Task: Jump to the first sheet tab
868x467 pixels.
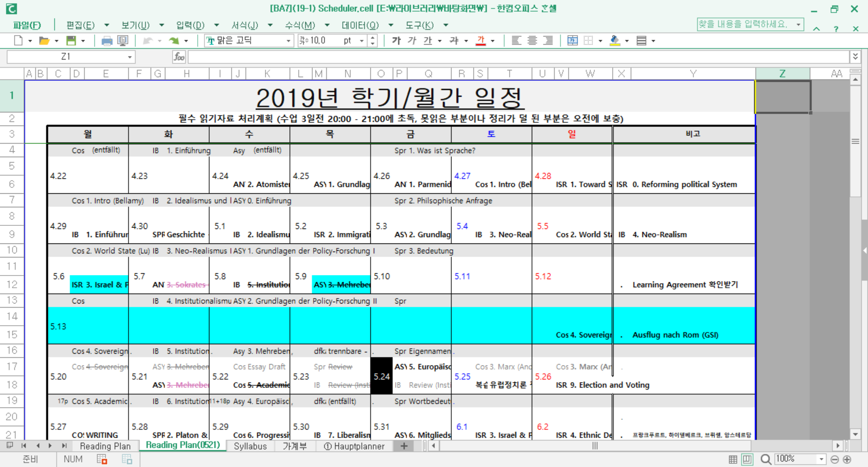Action: pos(24,446)
